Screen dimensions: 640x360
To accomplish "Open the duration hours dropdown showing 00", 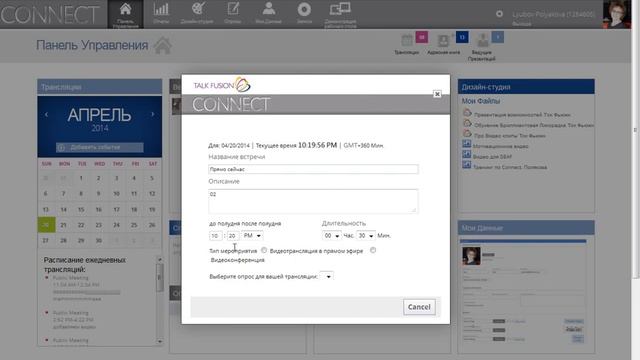I will [331, 236].
